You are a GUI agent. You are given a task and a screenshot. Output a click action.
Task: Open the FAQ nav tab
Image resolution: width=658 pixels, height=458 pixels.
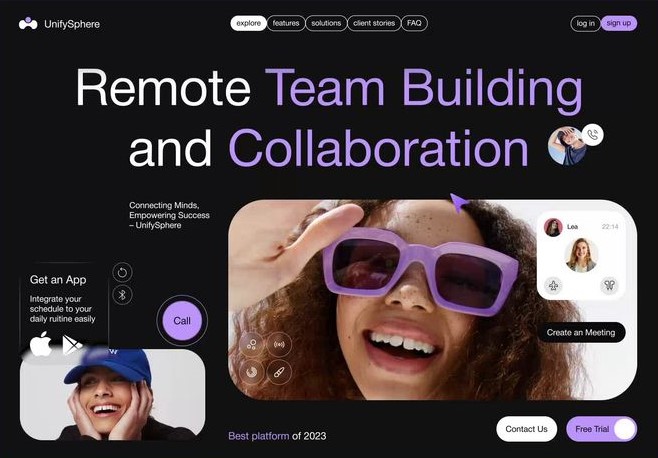pos(414,24)
